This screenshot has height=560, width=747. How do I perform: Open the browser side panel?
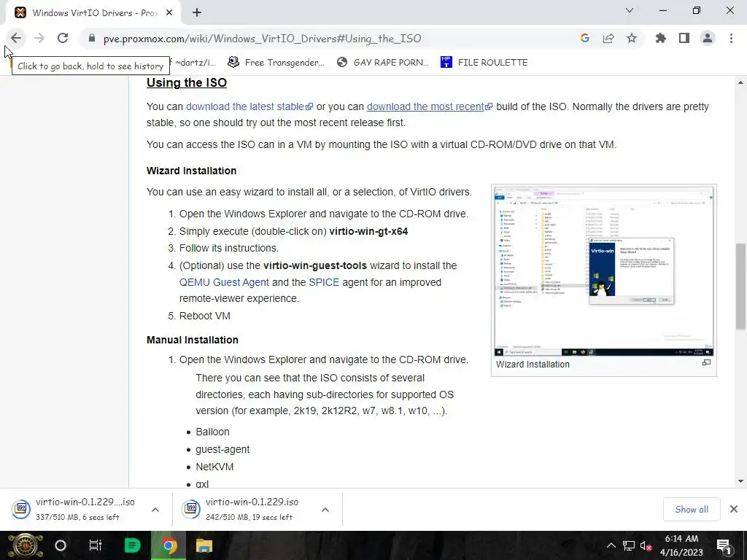coord(684,38)
